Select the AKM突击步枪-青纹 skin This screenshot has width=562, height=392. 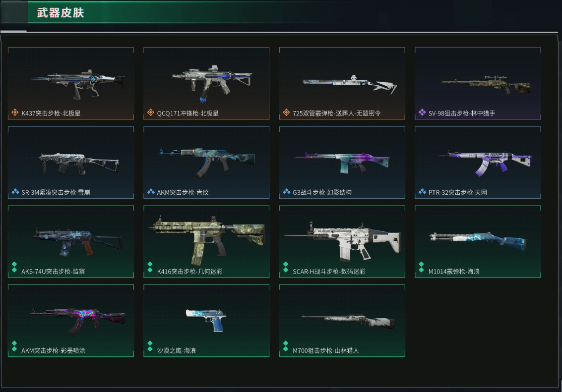tap(206, 163)
